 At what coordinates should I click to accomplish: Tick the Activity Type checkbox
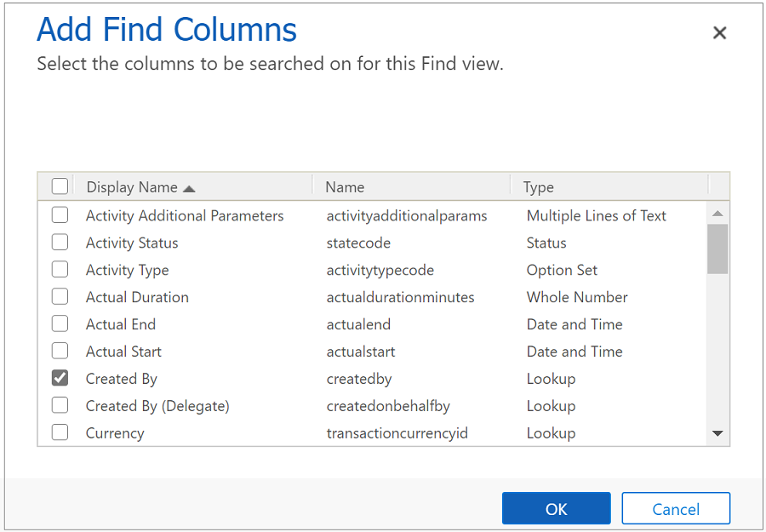pyautogui.click(x=60, y=270)
